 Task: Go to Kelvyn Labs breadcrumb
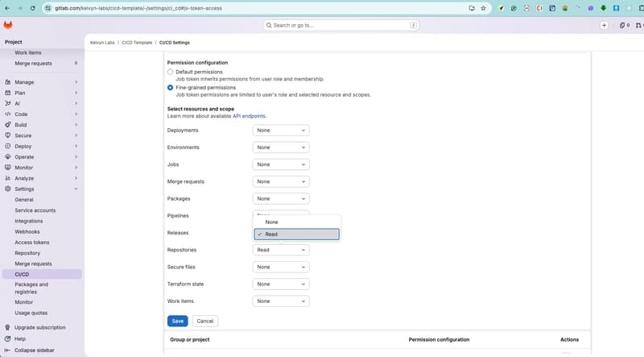[102, 43]
